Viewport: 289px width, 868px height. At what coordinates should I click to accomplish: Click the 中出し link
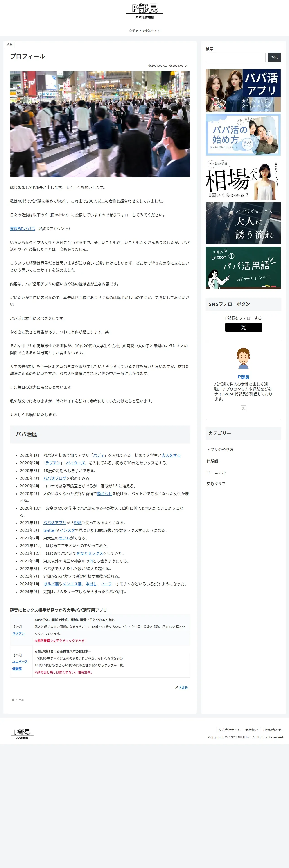[x=91, y=584]
